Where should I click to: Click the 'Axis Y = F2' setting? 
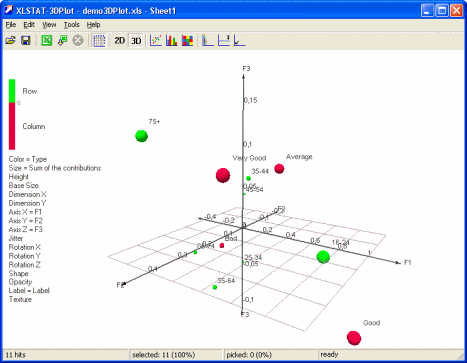(26, 221)
